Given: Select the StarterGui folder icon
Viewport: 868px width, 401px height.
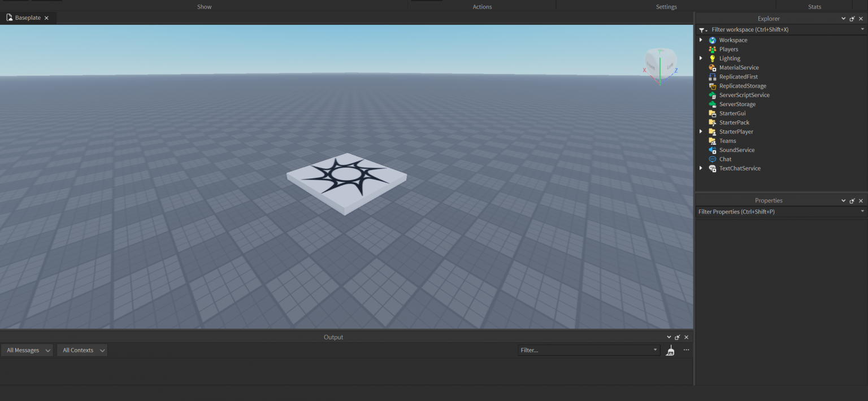Looking at the screenshot, I should tap(713, 113).
